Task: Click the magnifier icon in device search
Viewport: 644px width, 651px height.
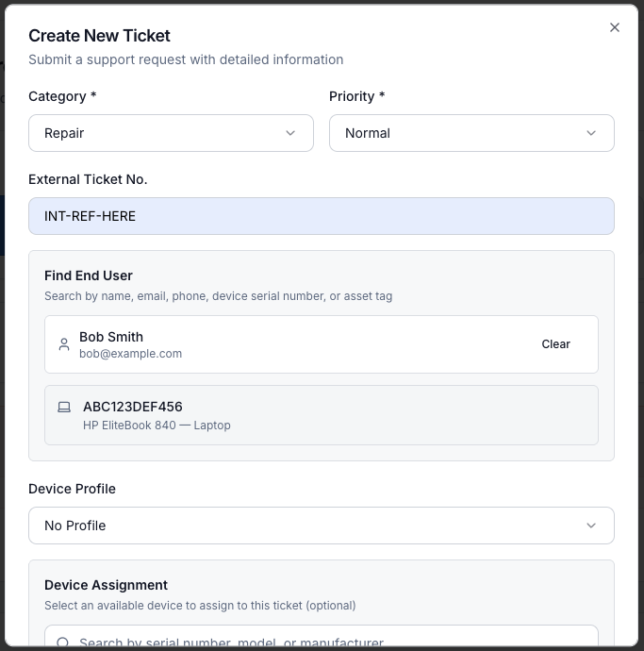Action: coord(64,643)
